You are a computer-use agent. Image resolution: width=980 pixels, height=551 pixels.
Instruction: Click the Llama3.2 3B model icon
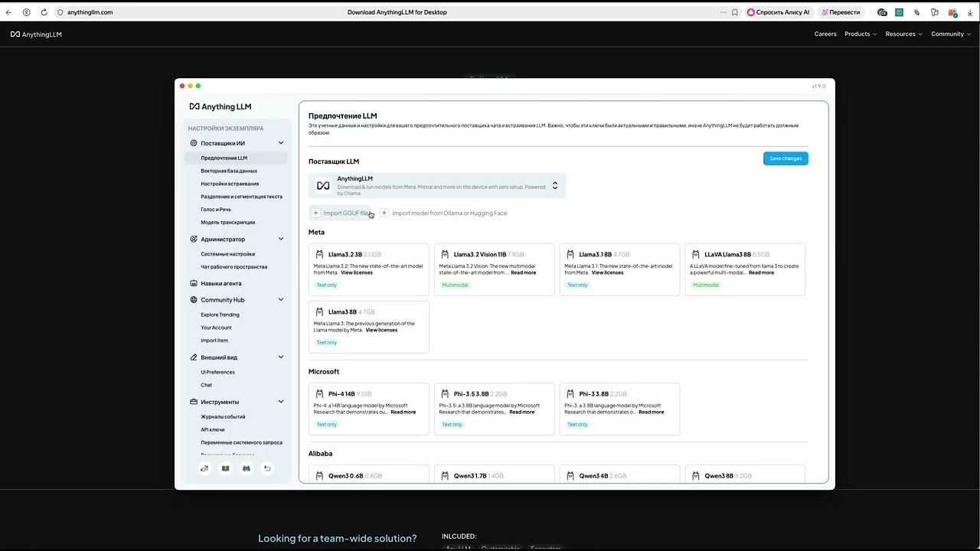tap(319, 254)
